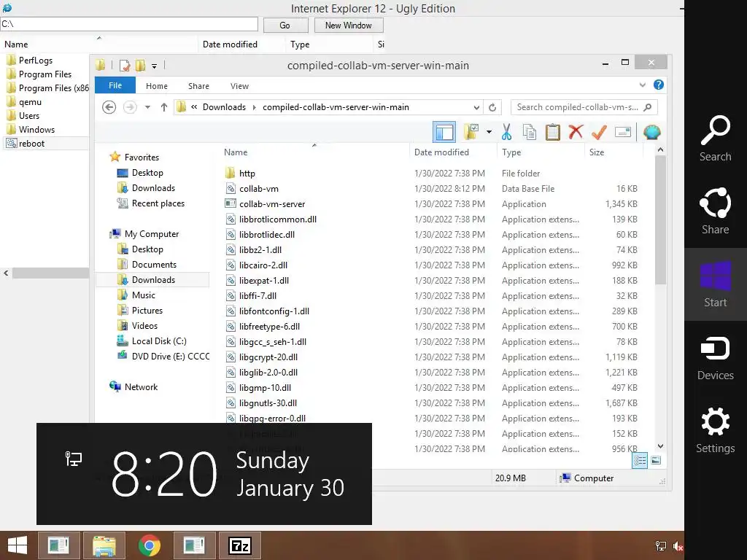Open 7-Zip from the taskbar
Viewport: 747px width, 560px height.
[x=239, y=545]
